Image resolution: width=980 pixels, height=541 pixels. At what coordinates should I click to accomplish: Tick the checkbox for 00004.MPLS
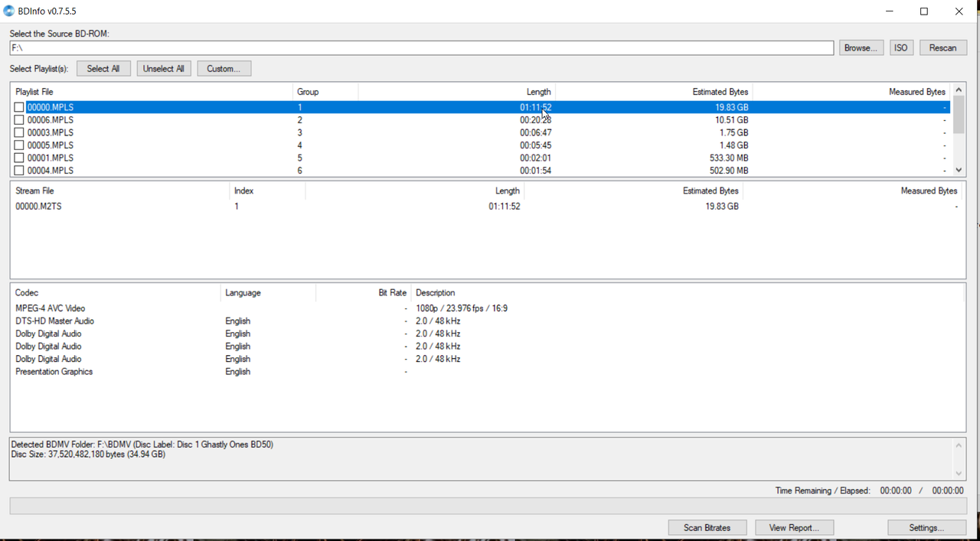click(x=19, y=171)
